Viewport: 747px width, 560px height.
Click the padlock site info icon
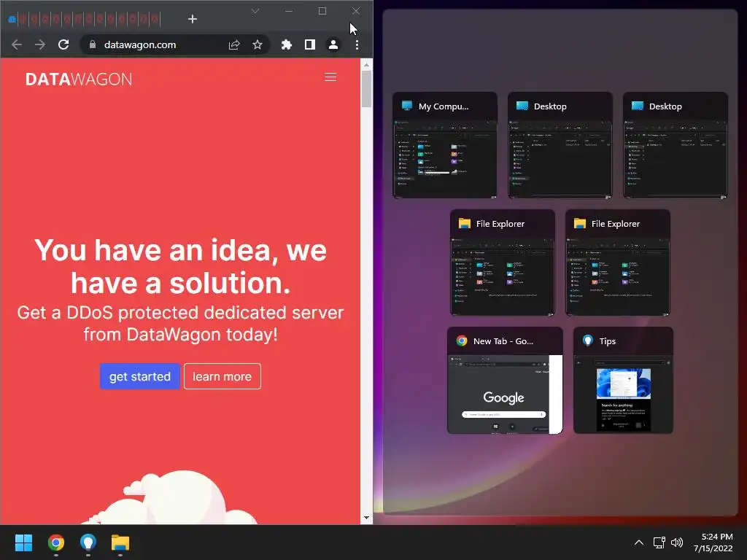point(93,44)
